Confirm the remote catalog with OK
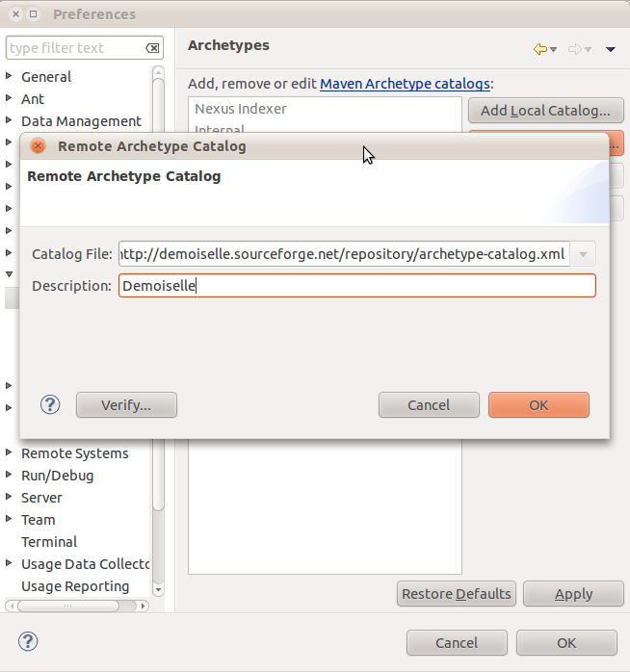Screen dimensions: 630x672 pos(538,405)
